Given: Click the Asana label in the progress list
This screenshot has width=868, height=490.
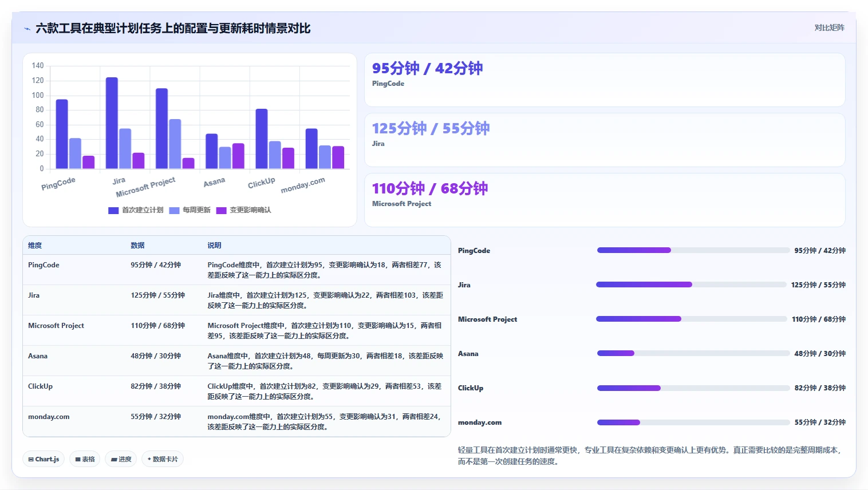Looking at the screenshot, I should click(468, 354).
